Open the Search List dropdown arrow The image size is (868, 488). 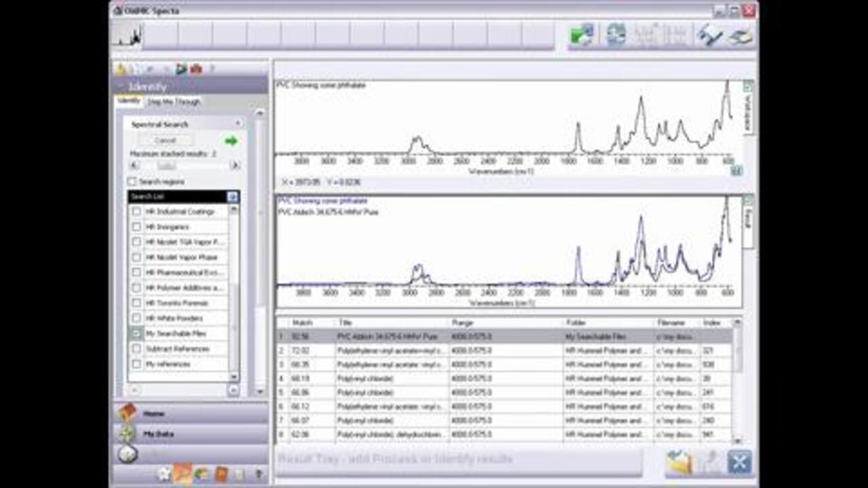[233, 197]
